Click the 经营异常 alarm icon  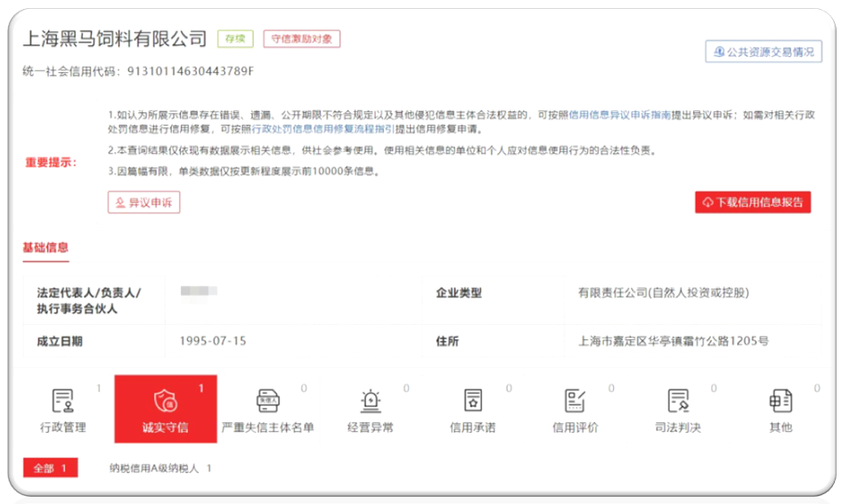click(x=370, y=402)
